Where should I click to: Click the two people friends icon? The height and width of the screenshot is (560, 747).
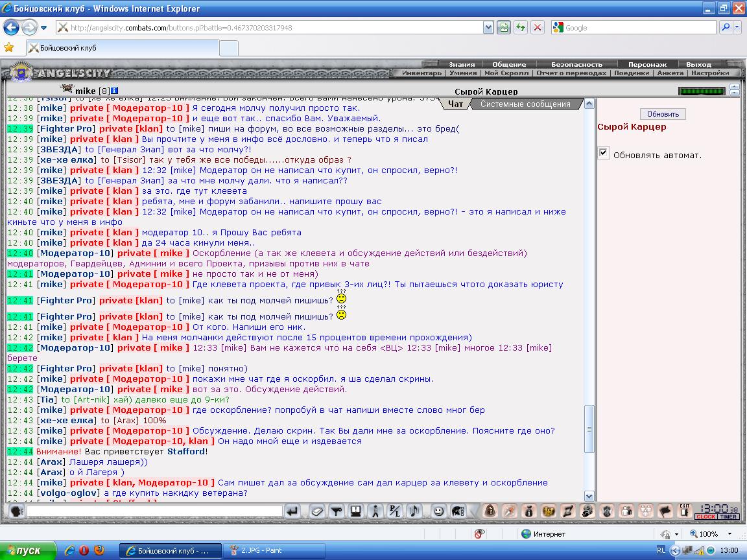(x=626, y=511)
